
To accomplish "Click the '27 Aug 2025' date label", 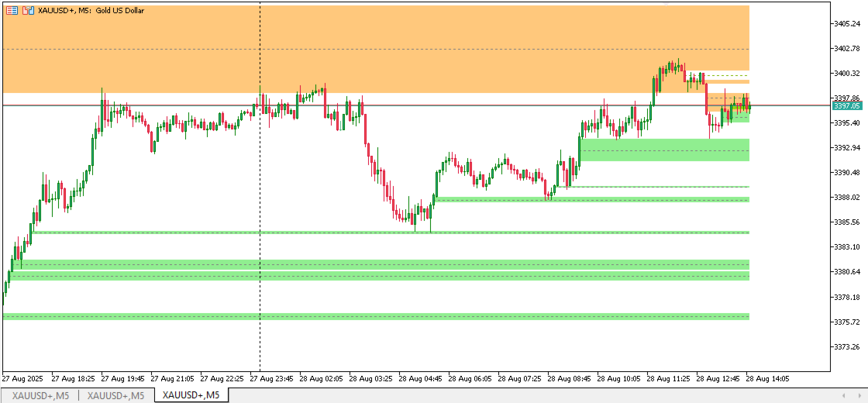I will tap(22, 379).
